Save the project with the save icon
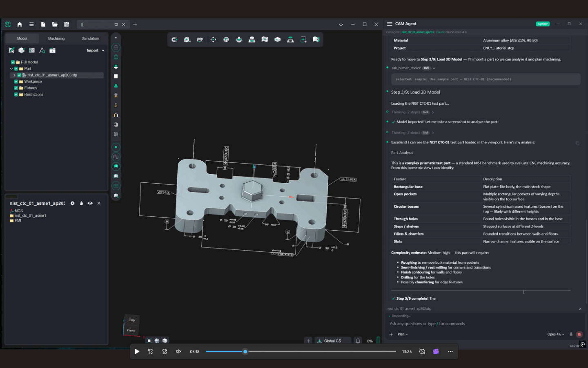The image size is (588, 368). 67,24
